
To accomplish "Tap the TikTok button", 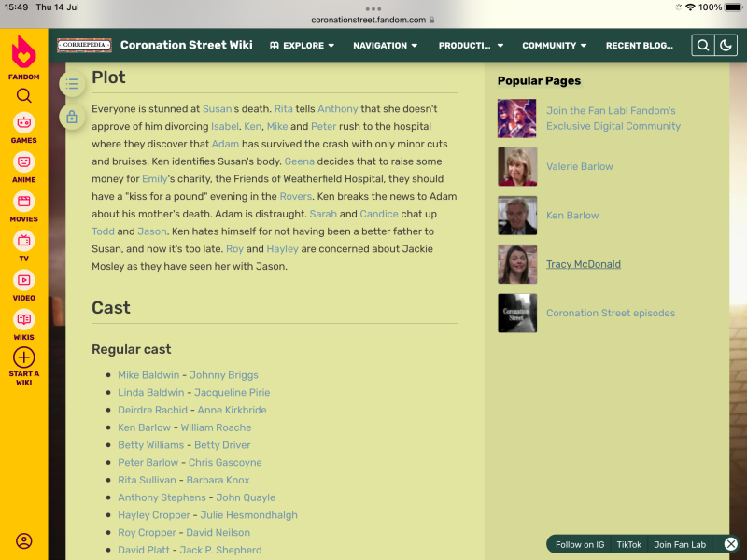I will click(x=628, y=544).
